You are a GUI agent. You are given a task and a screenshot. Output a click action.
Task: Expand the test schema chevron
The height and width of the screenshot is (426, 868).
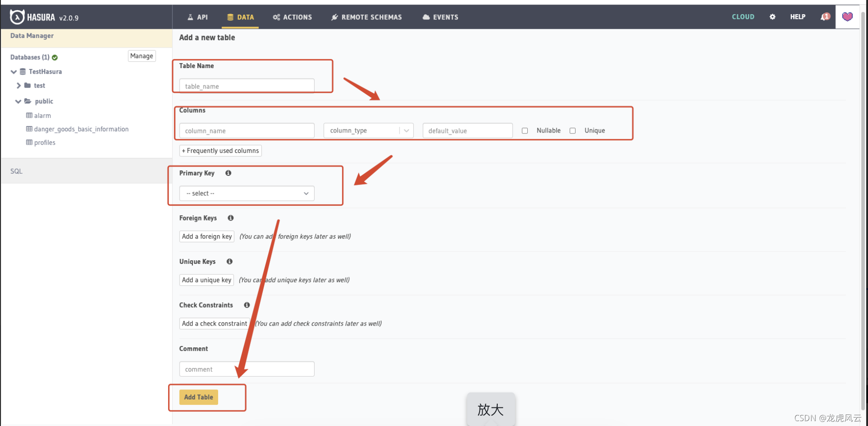19,85
